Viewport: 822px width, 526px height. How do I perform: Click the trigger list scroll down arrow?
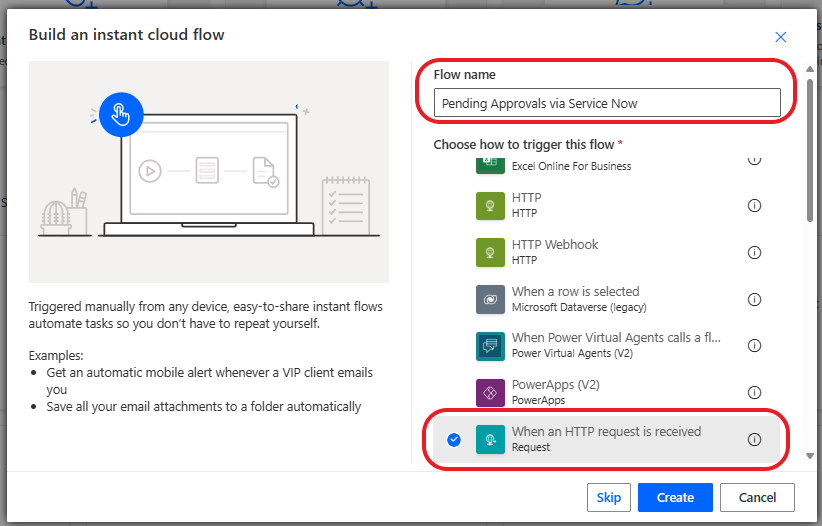click(810, 456)
